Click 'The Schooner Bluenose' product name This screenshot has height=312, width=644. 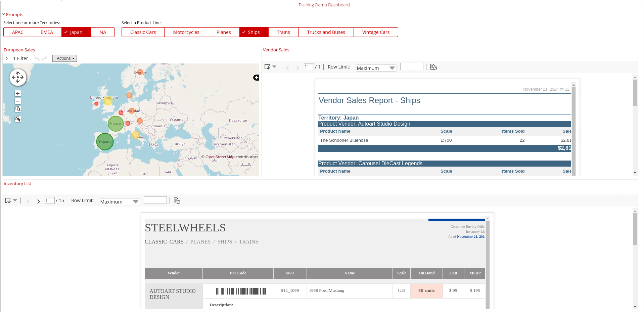[x=344, y=140]
